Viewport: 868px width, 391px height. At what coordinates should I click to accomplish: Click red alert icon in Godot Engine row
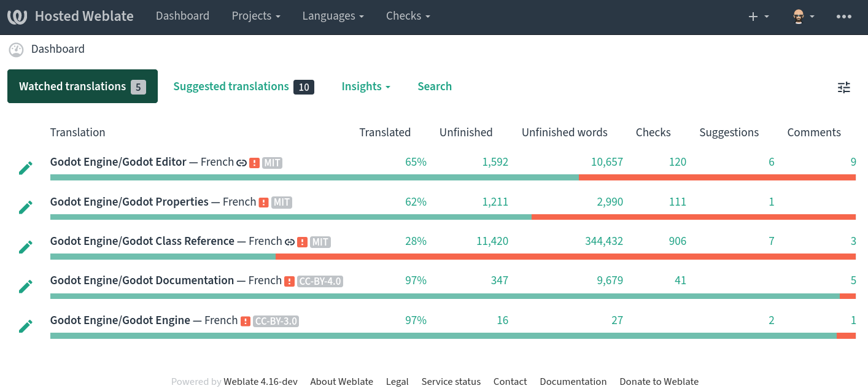click(x=246, y=321)
